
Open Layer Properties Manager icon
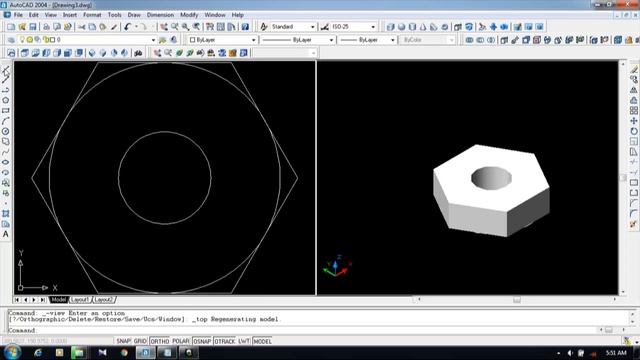11,40
